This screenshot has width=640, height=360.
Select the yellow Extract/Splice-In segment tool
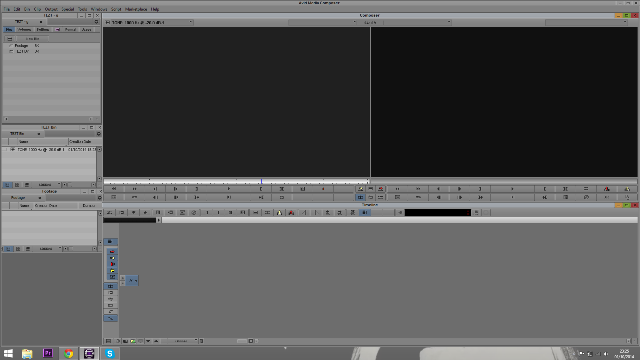112,258
